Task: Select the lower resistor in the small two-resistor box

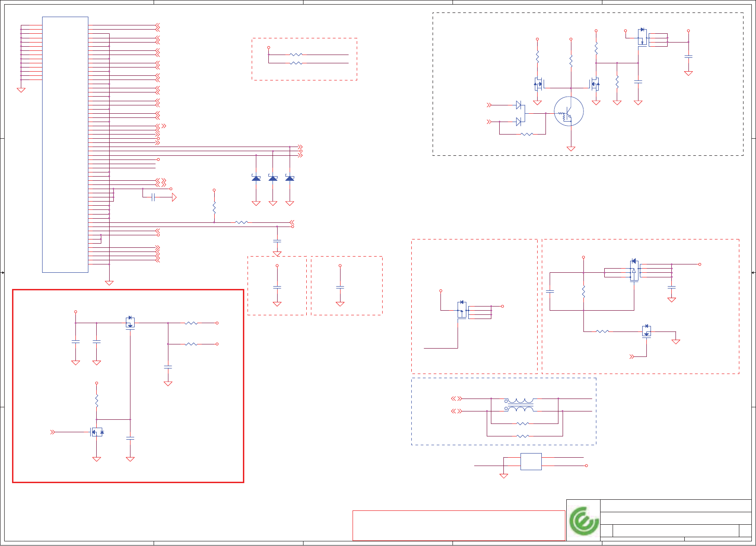Action: pos(296,63)
